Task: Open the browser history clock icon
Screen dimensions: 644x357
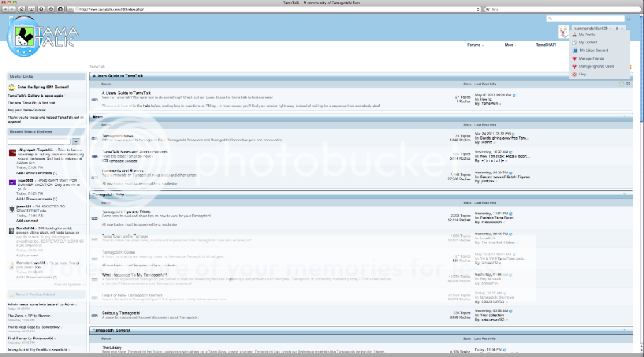Action: pos(51,9)
